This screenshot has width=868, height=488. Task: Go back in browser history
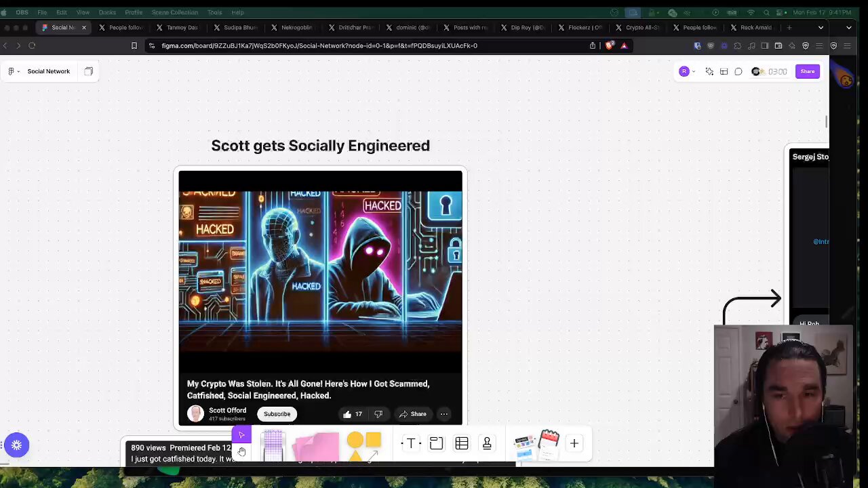5,45
